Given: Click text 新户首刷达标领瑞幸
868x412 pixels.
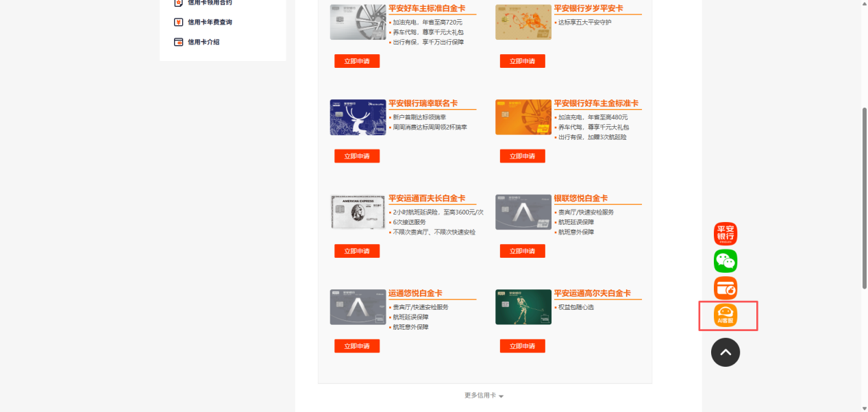Looking at the screenshot, I should coord(419,117).
